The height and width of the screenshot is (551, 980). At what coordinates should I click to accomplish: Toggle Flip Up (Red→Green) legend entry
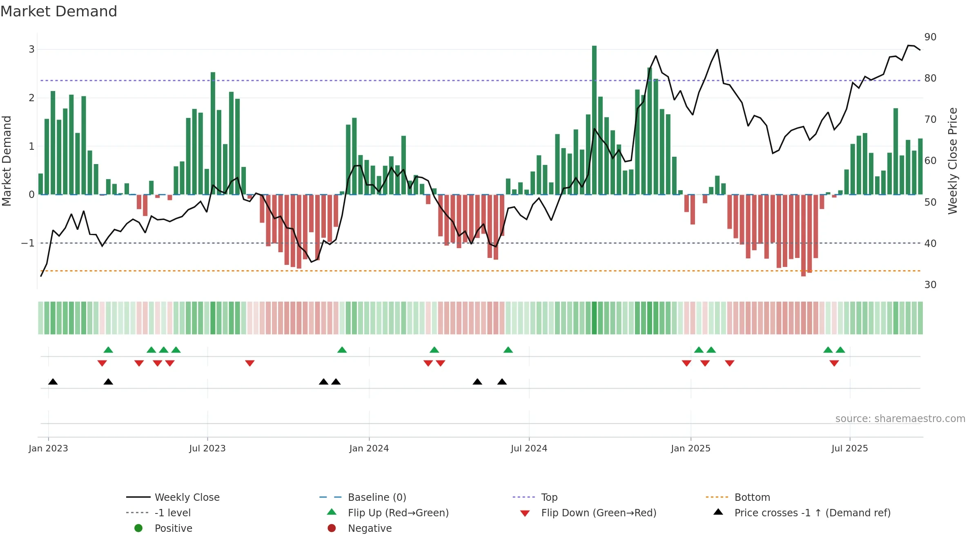[x=388, y=513]
